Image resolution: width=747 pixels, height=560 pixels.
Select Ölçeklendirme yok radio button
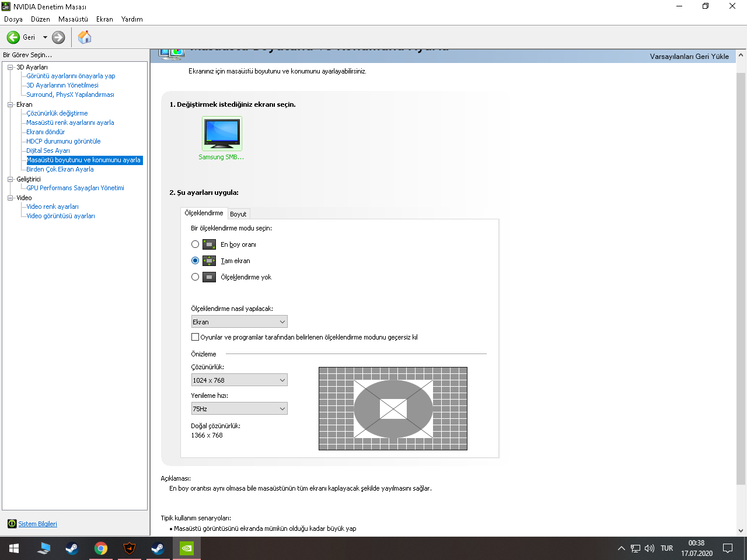[x=195, y=277]
